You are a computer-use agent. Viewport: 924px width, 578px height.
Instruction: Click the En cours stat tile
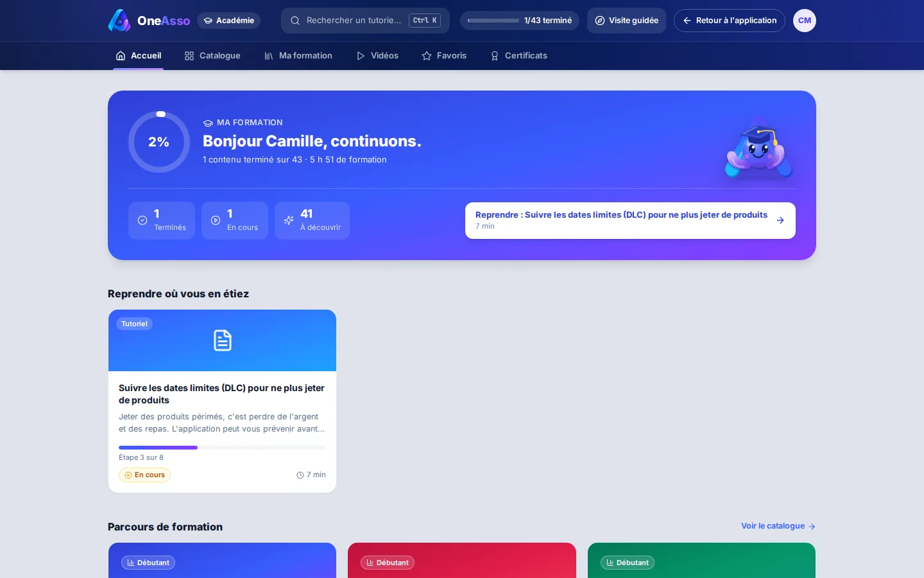(x=235, y=220)
